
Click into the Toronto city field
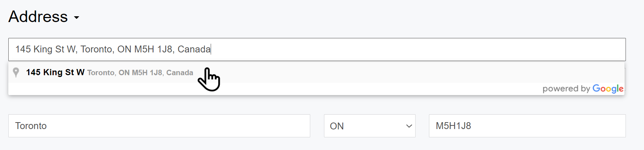point(159,126)
